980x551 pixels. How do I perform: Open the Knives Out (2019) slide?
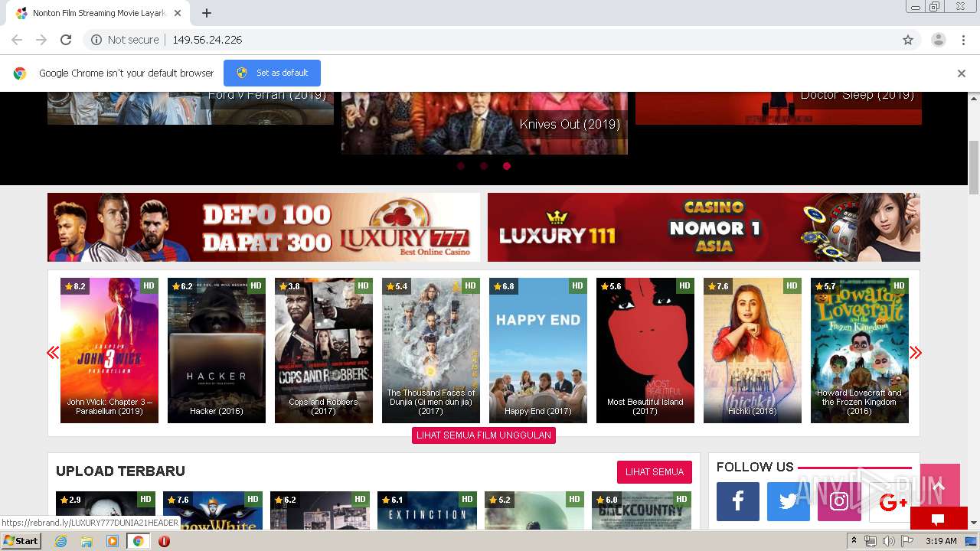pos(484,123)
